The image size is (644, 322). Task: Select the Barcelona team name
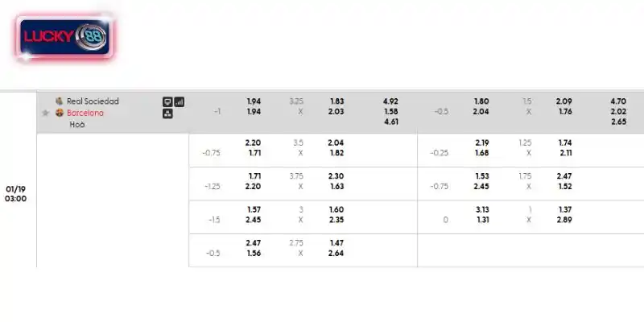click(85, 113)
